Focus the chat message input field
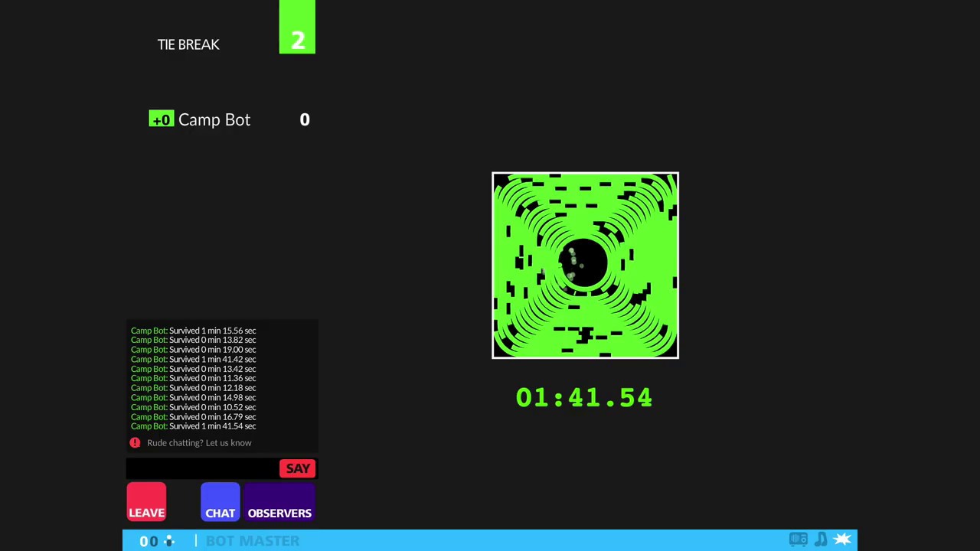980x551 pixels. 203,468
